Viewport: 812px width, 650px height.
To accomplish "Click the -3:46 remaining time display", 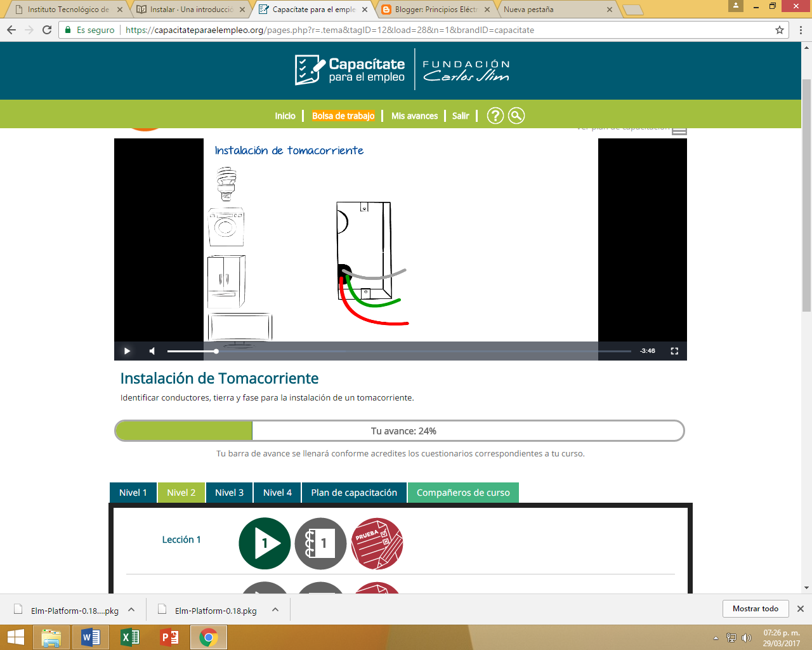I will coord(648,351).
